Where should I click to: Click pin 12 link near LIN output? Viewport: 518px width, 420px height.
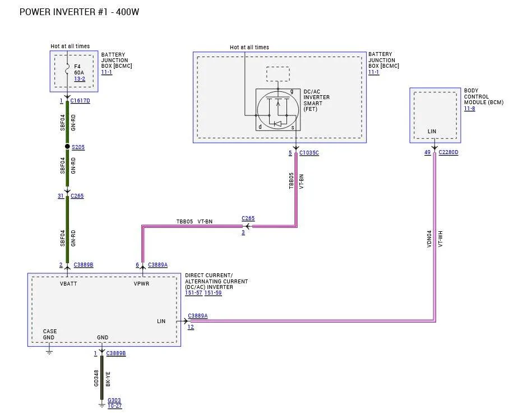coord(191,327)
